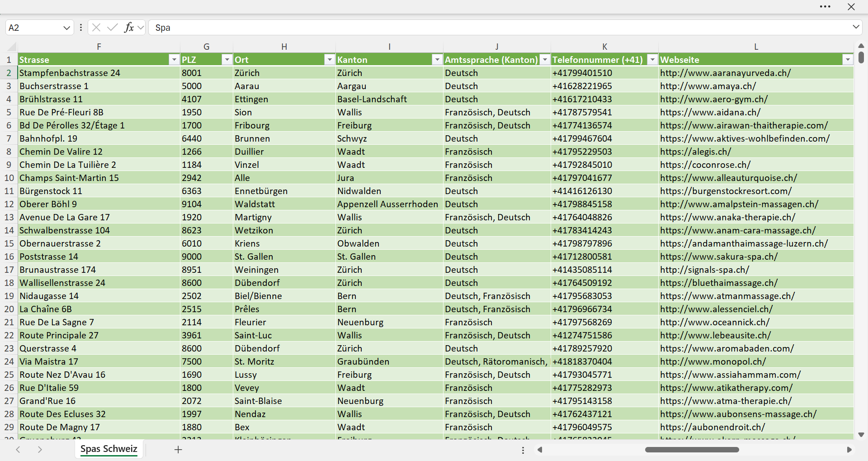This screenshot has width=868, height=461.
Task: Select cell Chemin De La Tuilière 2
Action: pyautogui.click(x=99, y=165)
